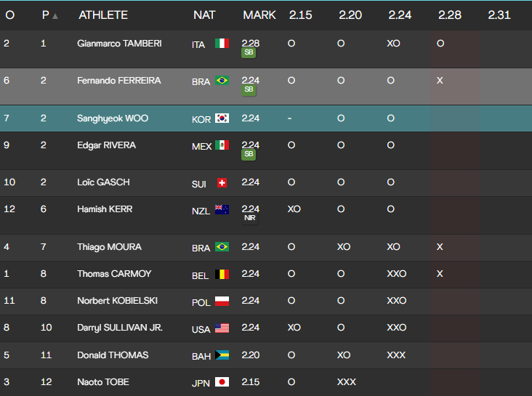Open Donald THOMAS athlete profile
The image size is (532, 396).
click(113, 355)
